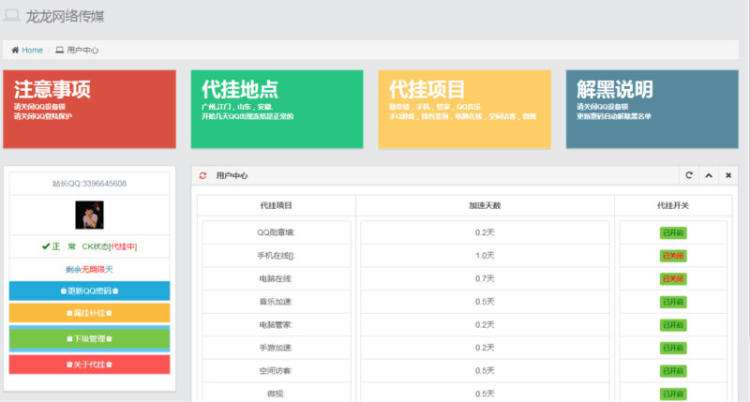
Task: Select the 用户中心 breadcrumb item
Action: pos(83,49)
